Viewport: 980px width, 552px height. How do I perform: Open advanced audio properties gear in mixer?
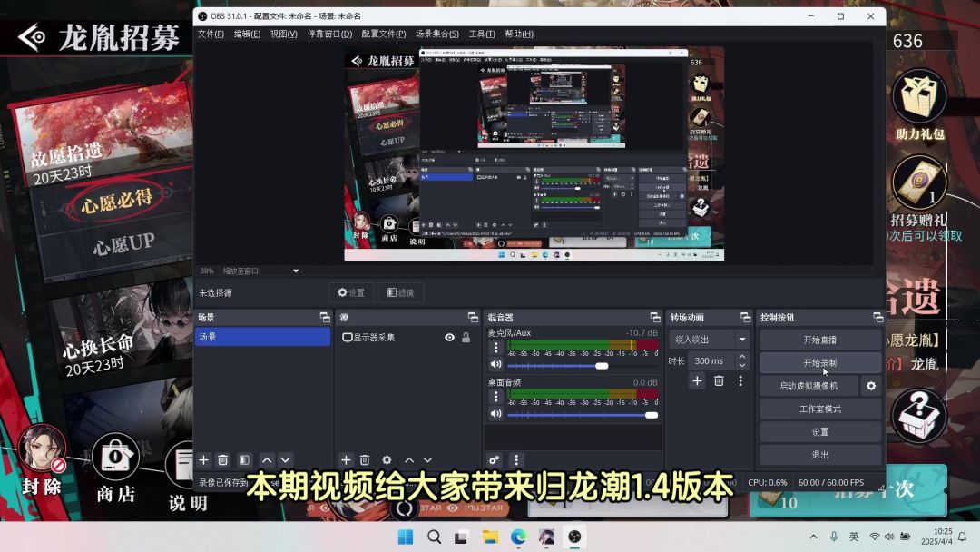[x=495, y=460]
